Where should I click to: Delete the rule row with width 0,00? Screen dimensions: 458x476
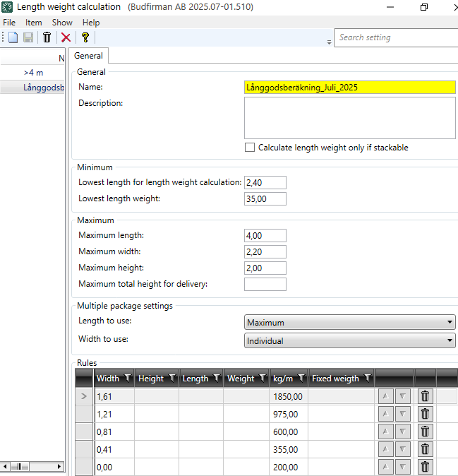point(425,467)
